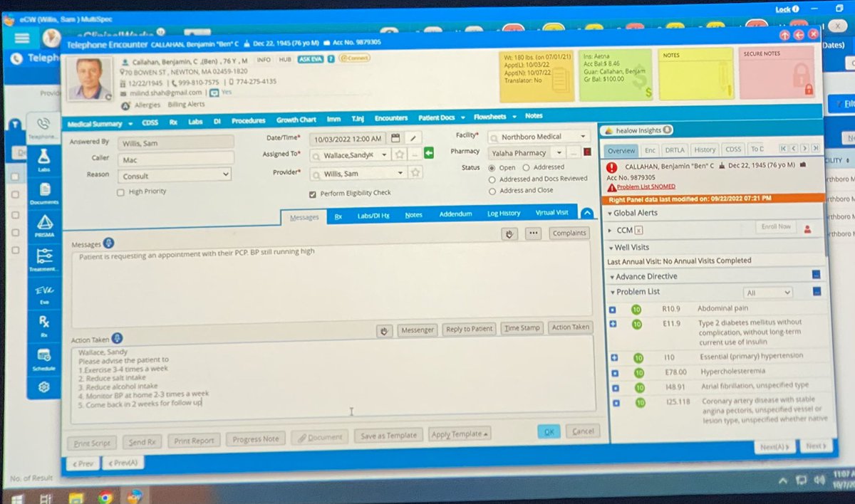
Task: Toggle Problem List blue checkbox
Action: click(817, 291)
